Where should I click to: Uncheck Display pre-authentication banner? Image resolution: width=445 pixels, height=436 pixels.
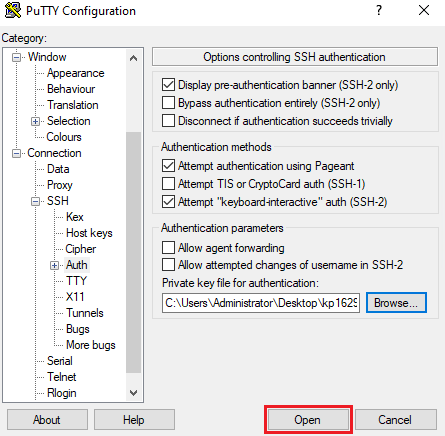coord(168,85)
